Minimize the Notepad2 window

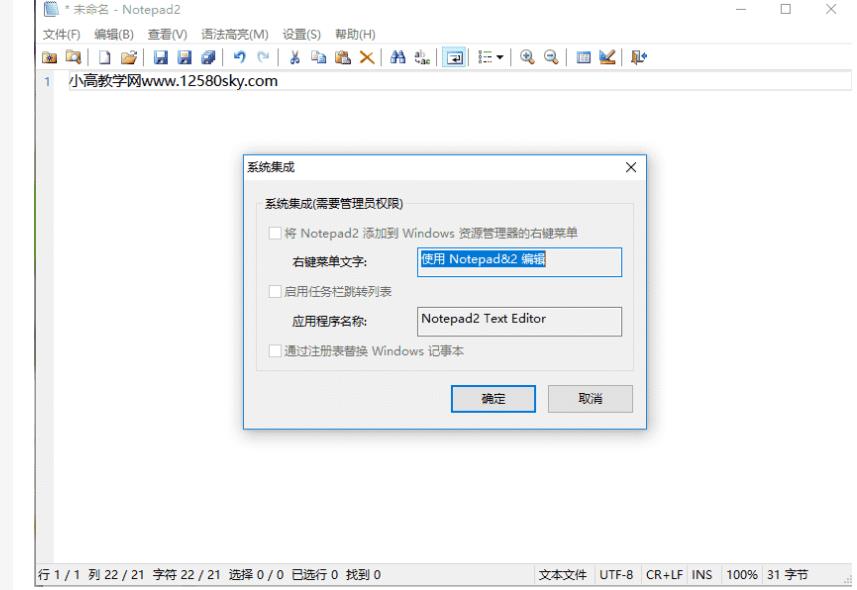(x=741, y=9)
